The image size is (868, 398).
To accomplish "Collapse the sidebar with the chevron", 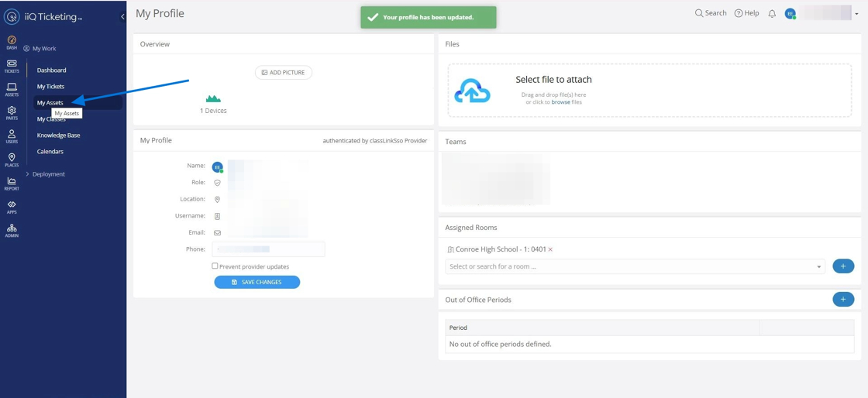I will pyautogui.click(x=122, y=16).
